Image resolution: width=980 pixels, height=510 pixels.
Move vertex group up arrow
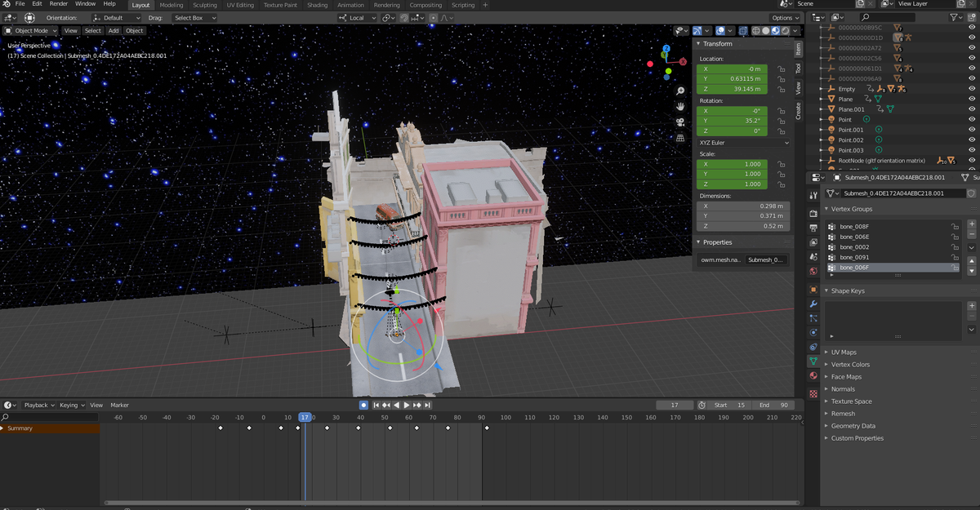point(972,261)
